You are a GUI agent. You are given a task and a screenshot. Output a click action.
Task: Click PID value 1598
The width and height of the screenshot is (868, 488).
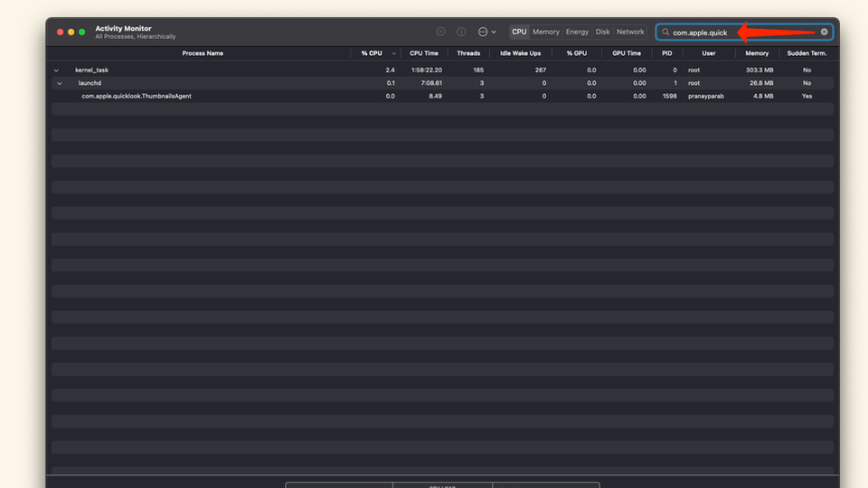click(x=670, y=97)
